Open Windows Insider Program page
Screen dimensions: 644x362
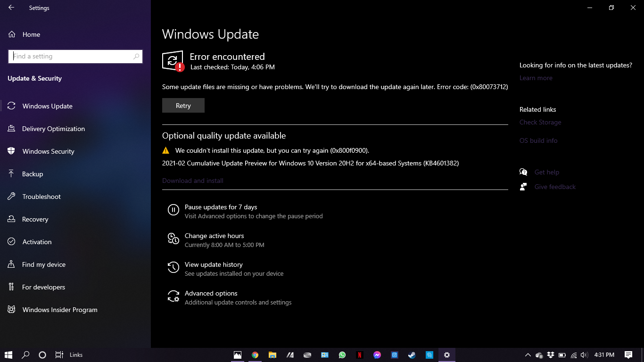point(75,310)
